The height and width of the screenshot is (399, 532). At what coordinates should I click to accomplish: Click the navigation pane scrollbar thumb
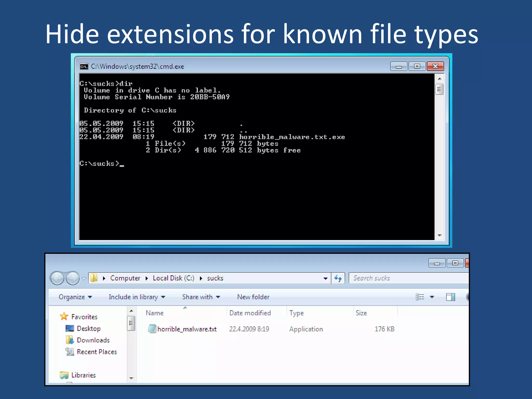[131, 323]
